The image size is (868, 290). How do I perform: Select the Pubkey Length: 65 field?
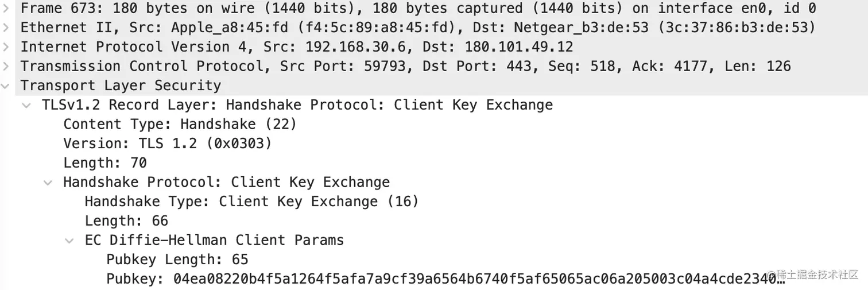pyautogui.click(x=177, y=260)
